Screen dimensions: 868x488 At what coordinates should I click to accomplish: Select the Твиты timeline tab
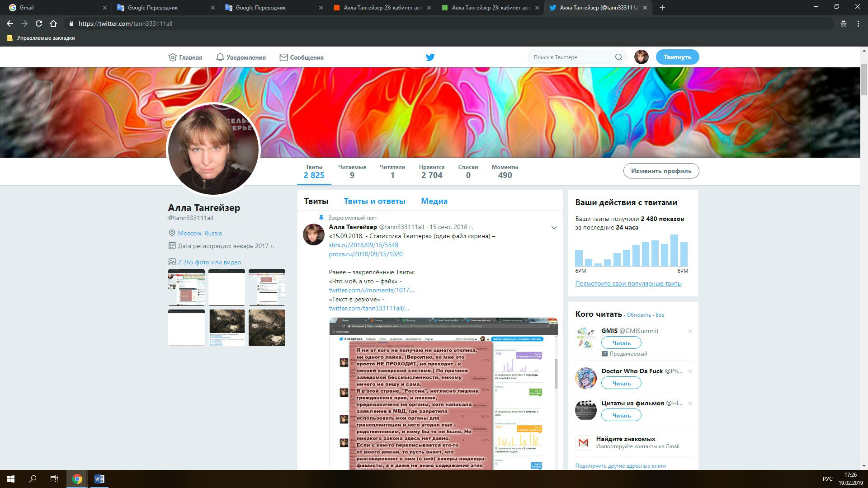[316, 201]
